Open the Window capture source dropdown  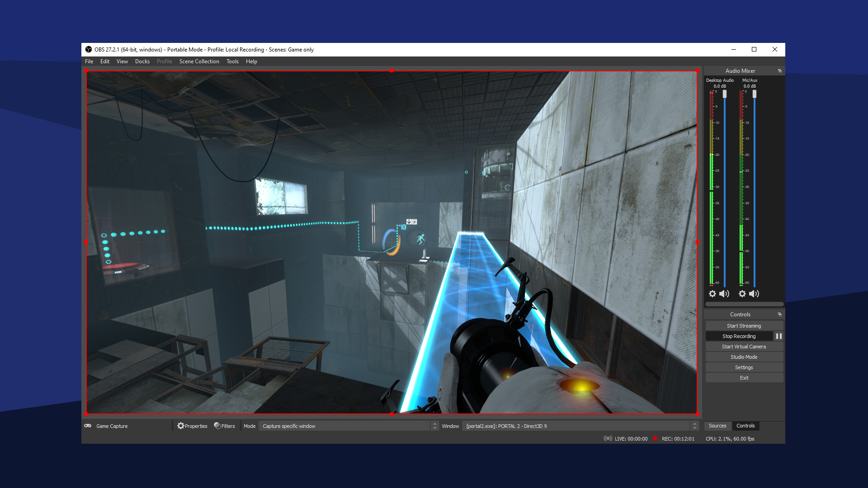(693, 426)
